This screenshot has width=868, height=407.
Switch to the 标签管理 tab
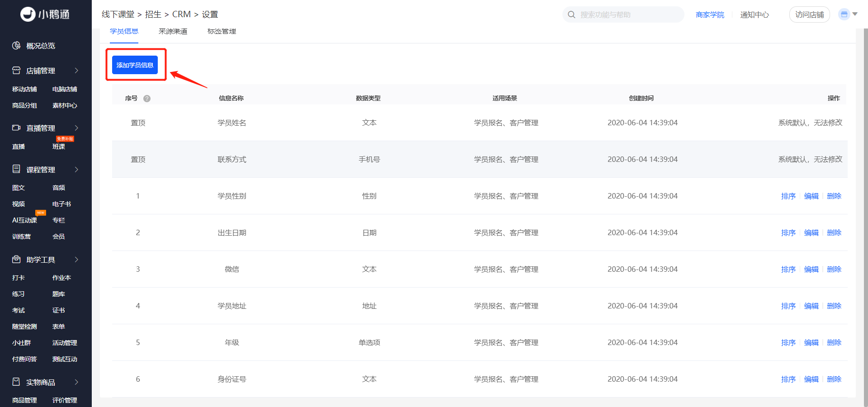(222, 31)
